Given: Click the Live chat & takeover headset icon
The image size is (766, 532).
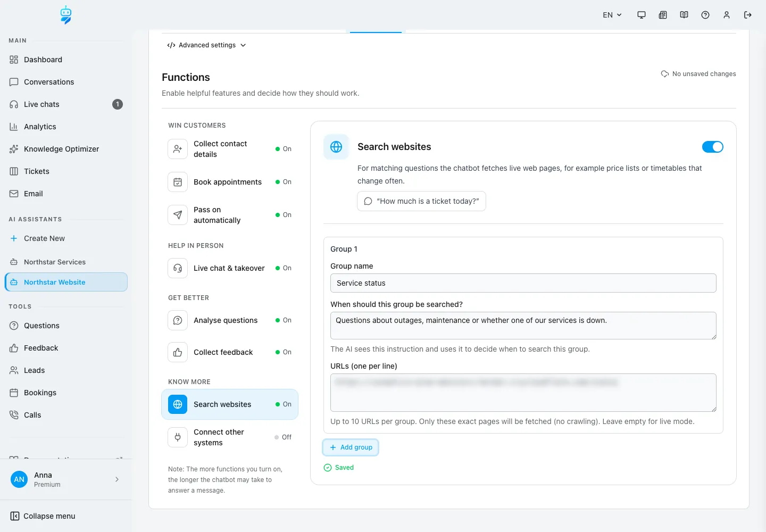Looking at the screenshot, I should point(178,268).
